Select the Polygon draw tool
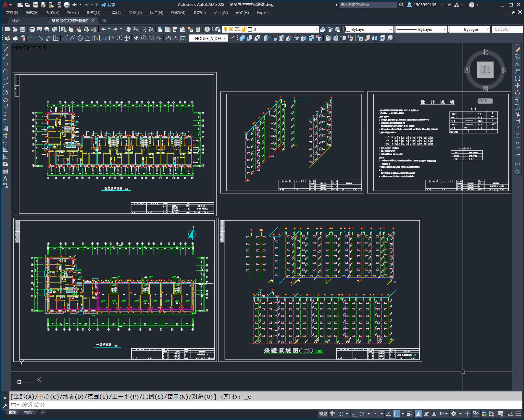Screen dimensions: 524x420 [x=5, y=71]
